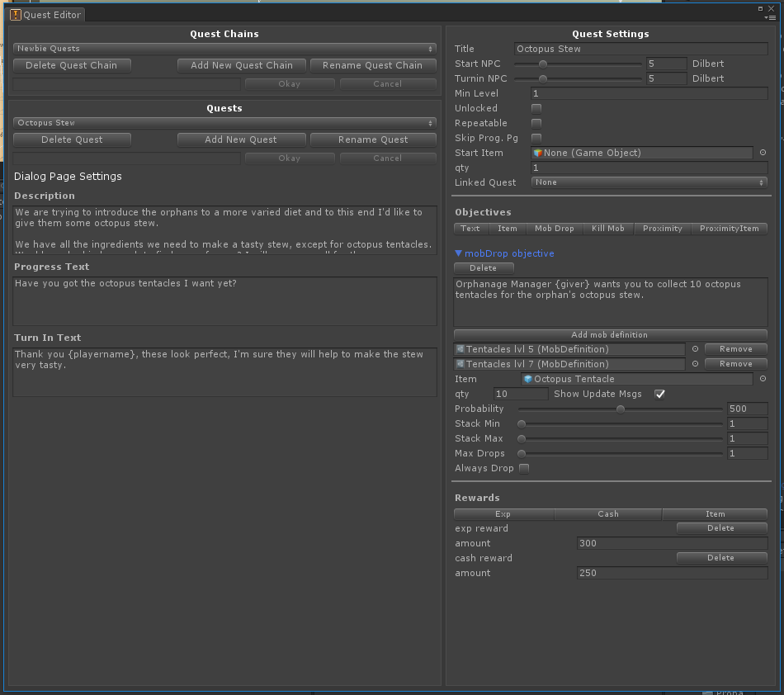Click the Delete Quest button
The image size is (784, 695).
[x=72, y=140]
